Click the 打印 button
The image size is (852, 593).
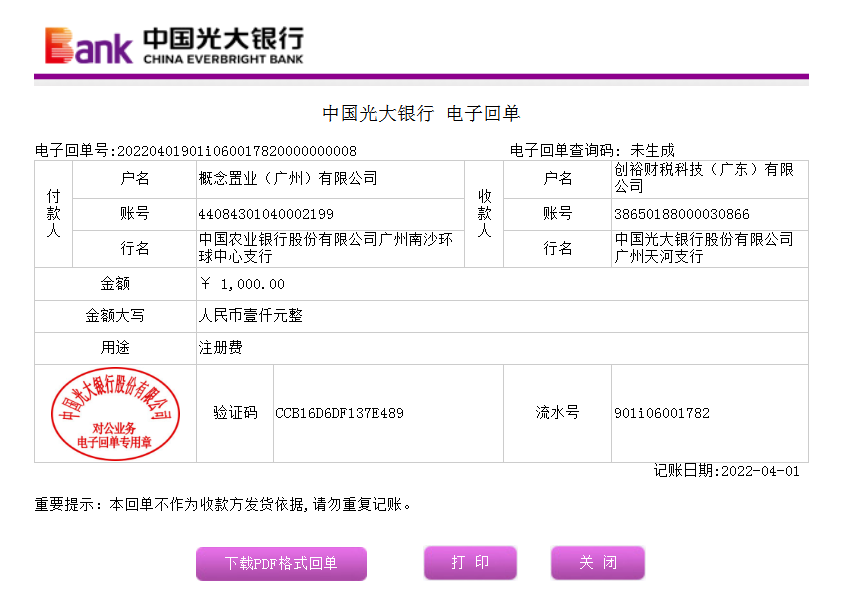(x=470, y=563)
